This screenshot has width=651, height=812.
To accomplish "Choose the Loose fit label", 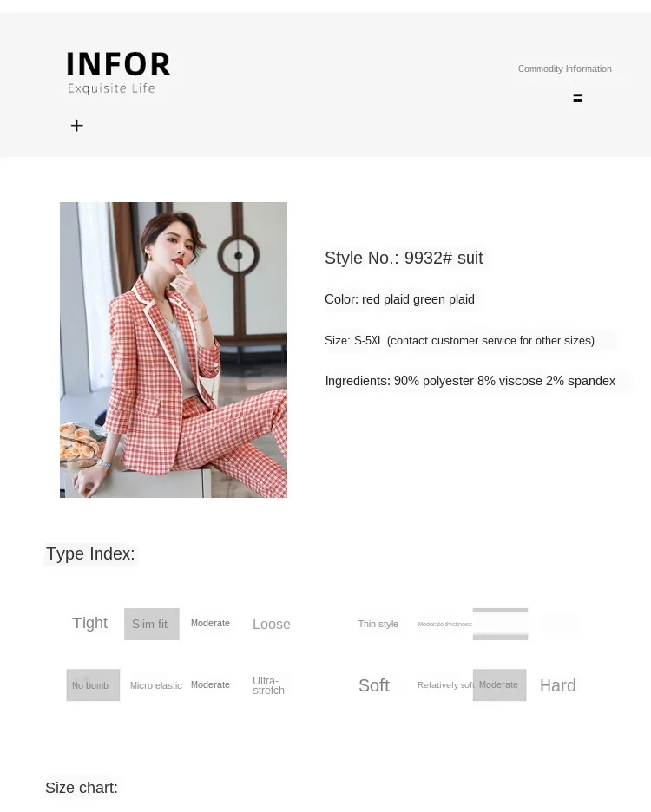I will 271,624.
